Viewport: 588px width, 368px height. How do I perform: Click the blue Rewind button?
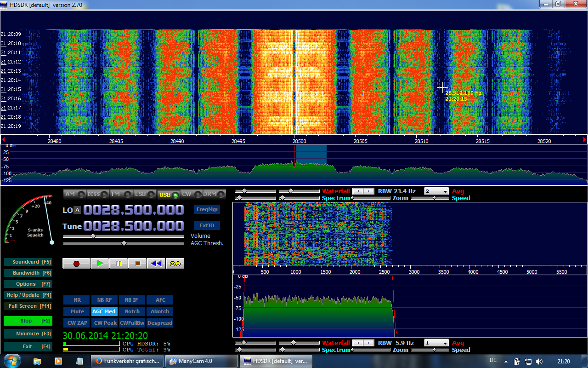pos(156,264)
